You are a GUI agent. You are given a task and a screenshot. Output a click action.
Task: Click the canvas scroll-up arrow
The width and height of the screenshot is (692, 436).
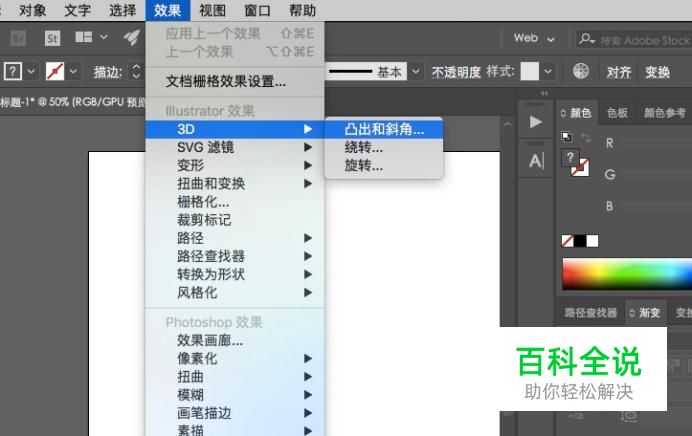point(508,124)
